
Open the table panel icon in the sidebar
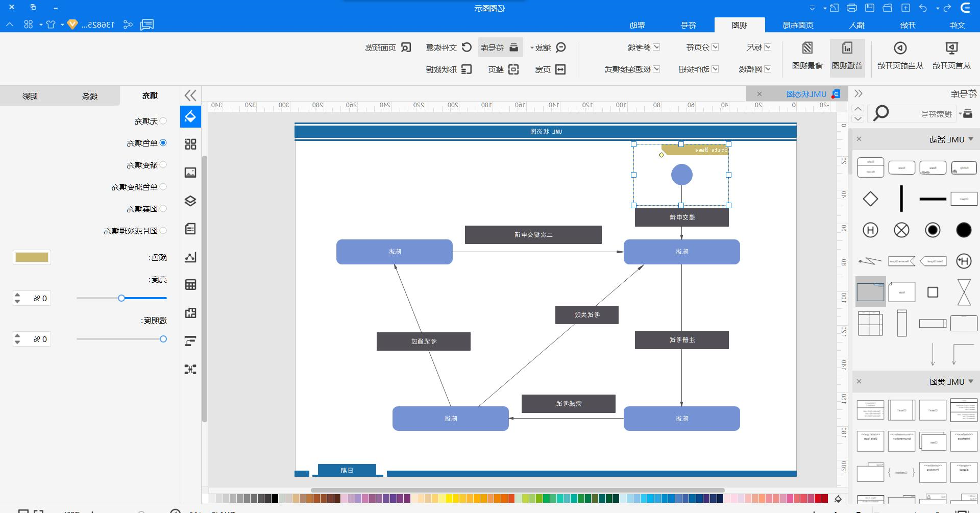point(190,285)
